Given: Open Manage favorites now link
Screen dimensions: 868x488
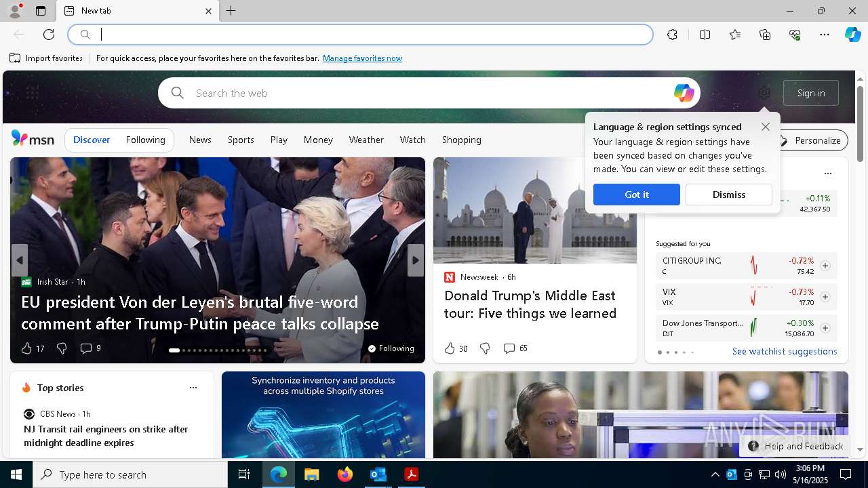Looking at the screenshot, I should point(362,58).
